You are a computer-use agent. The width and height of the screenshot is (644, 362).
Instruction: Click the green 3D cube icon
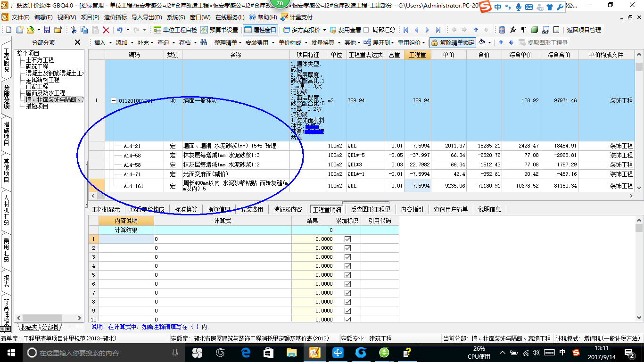click(x=534, y=30)
